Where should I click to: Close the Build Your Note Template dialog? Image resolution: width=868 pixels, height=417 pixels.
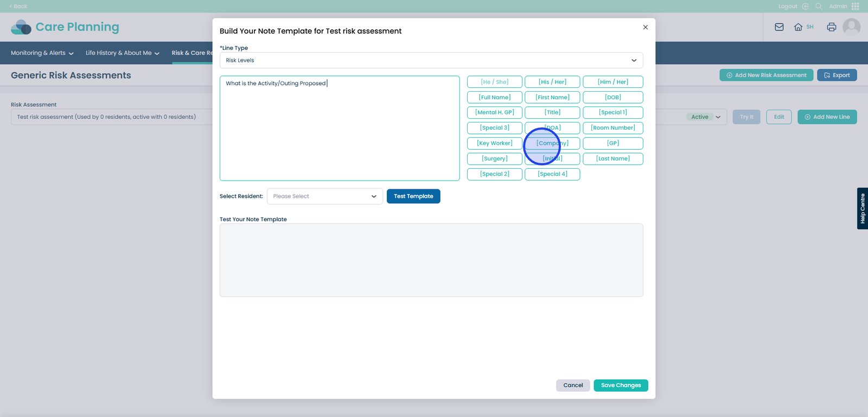click(x=646, y=27)
